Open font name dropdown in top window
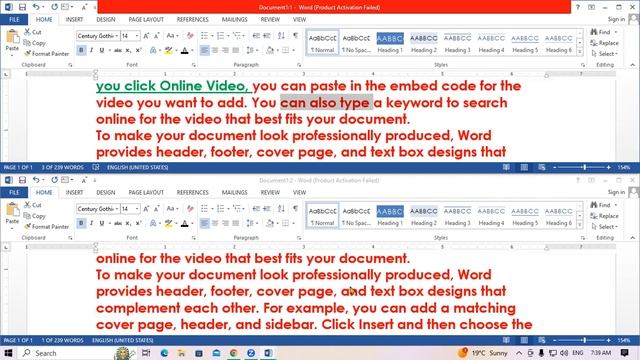Screen dimensions: 640x360 [x=117, y=36]
